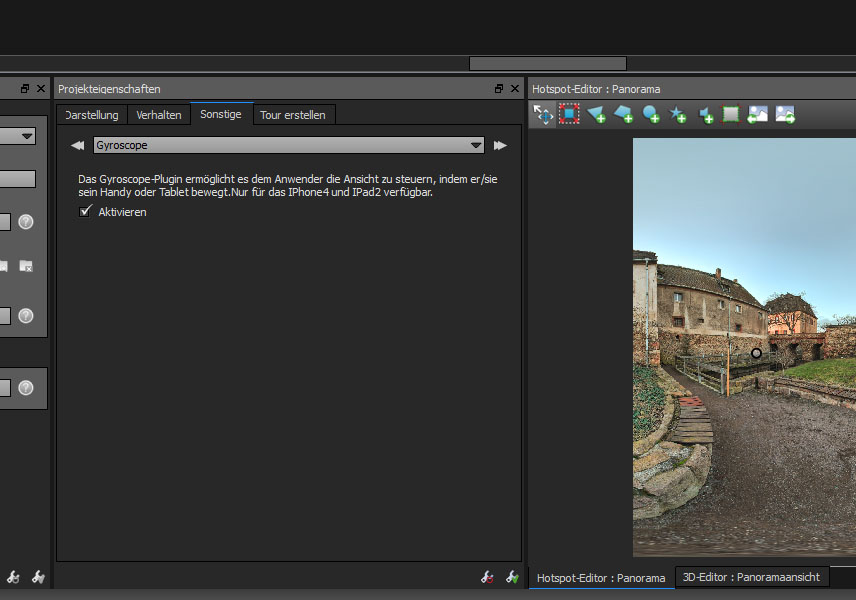Add a sound hotspot with speaker icon

pos(705,114)
